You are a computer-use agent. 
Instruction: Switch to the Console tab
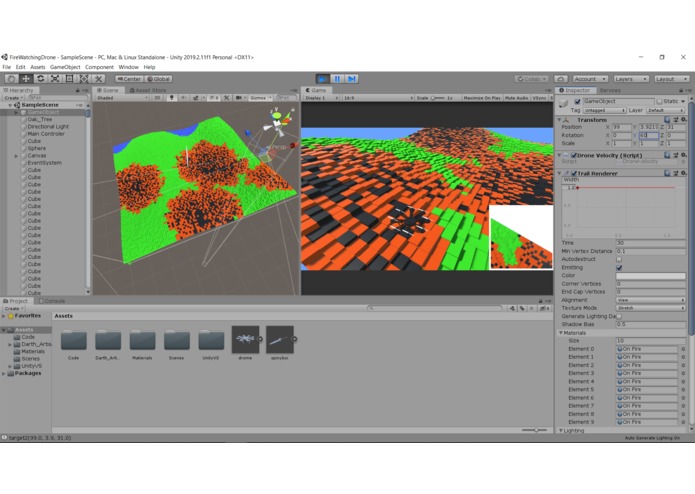pos(52,301)
